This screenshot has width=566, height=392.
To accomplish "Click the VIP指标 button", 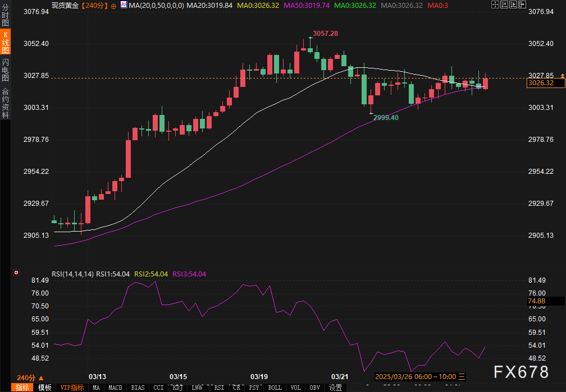I will (x=72, y=388).
